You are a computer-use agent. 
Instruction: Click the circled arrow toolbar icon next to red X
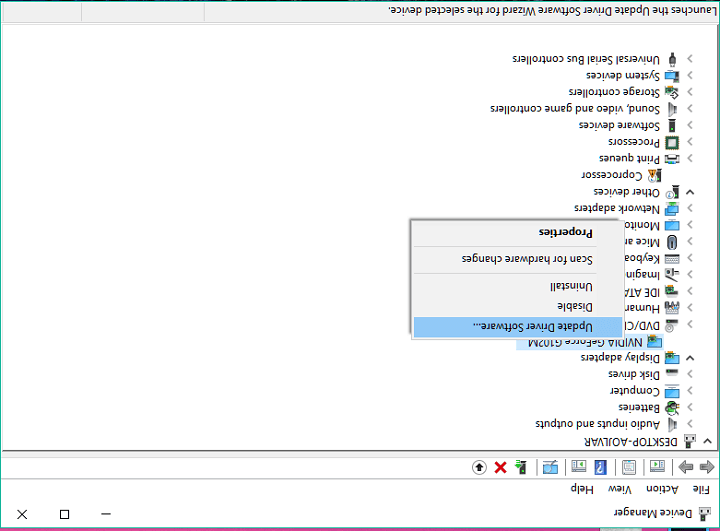pyautogui.click(x=479, y=468)
